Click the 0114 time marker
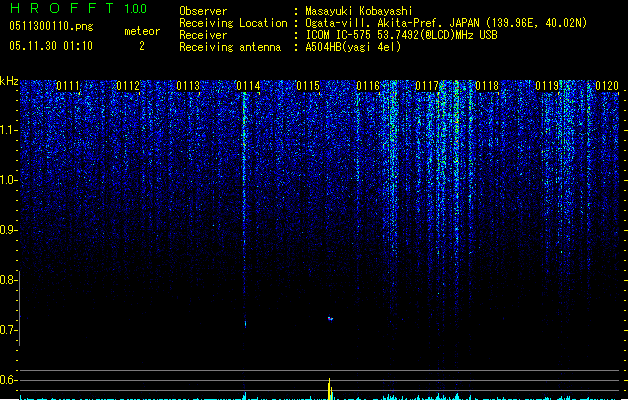The width and height of the screenshot is (629, 400). tap(248, 86)
